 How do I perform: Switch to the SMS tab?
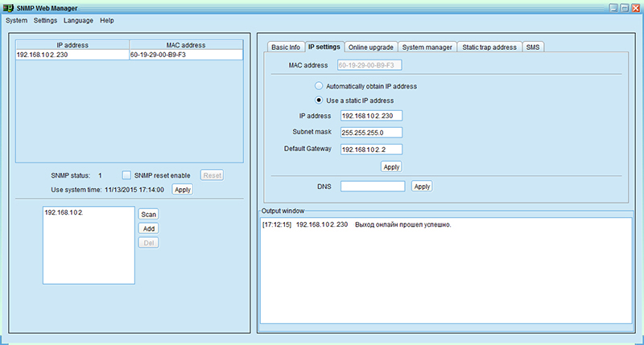click(533, 47)
